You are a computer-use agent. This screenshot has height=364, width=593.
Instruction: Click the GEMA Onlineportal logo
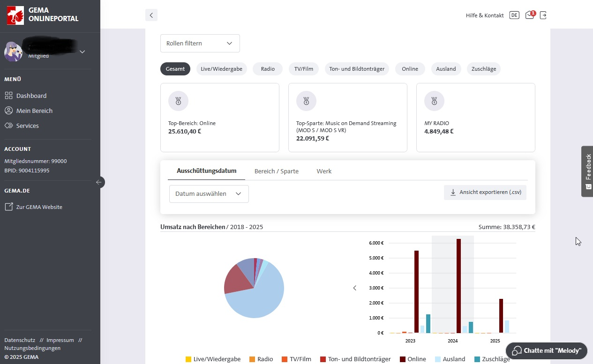[43, 15]
